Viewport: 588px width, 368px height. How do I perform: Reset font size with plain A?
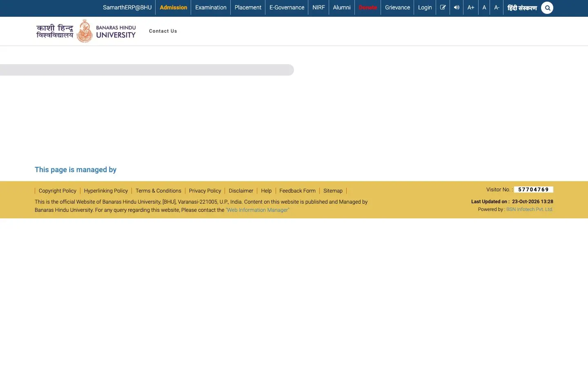click(x=484, y=7)
